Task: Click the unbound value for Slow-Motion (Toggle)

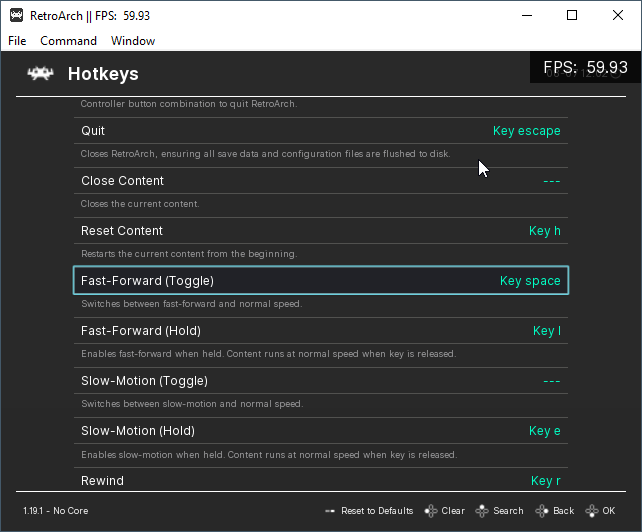Action: 552,381
